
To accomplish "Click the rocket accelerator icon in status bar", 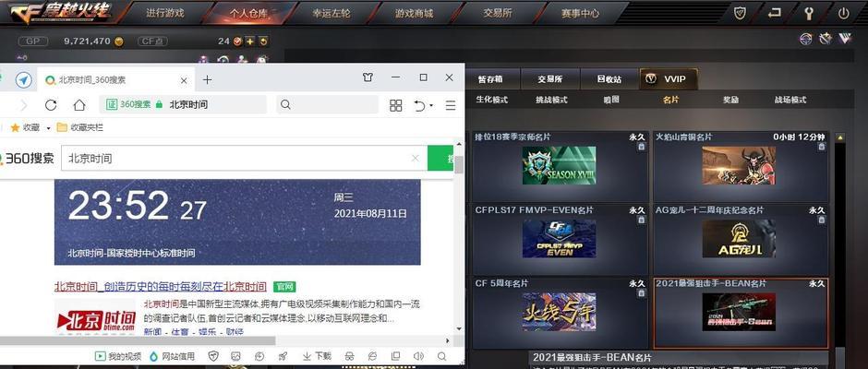I will pos(283,356).
